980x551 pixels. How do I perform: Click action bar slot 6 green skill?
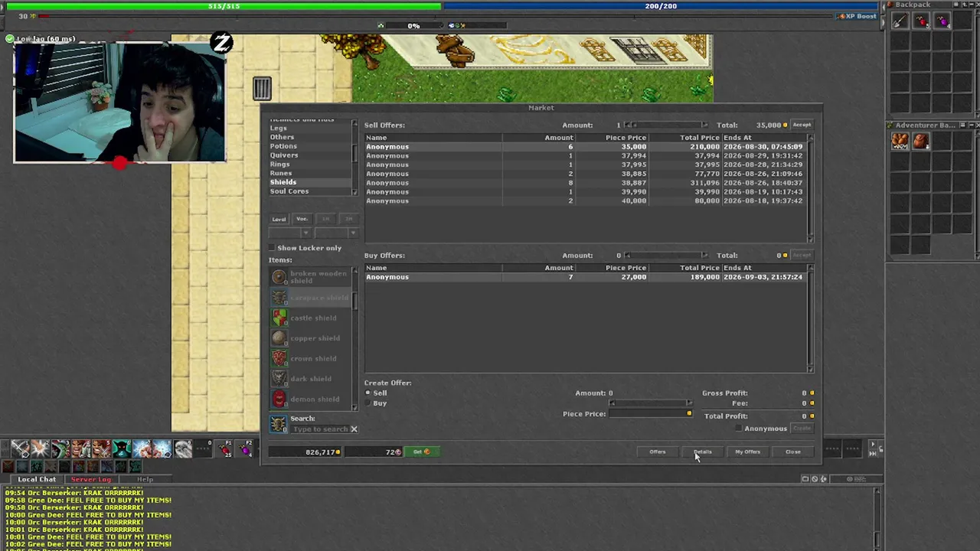tap(121, 449)
